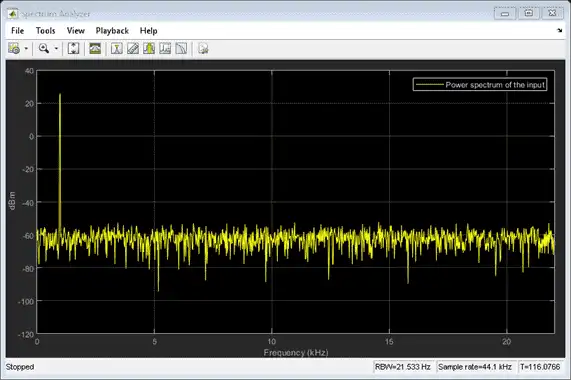Screen dimensions: 571x380
Task: Open the Playback menu
Action: pyautogui.click(x=112, y=31)
